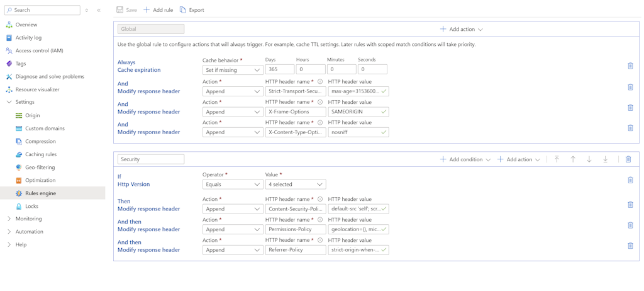
Task: Edit the SAMEORIGIN header value field
Action: [x=358, y=111]
